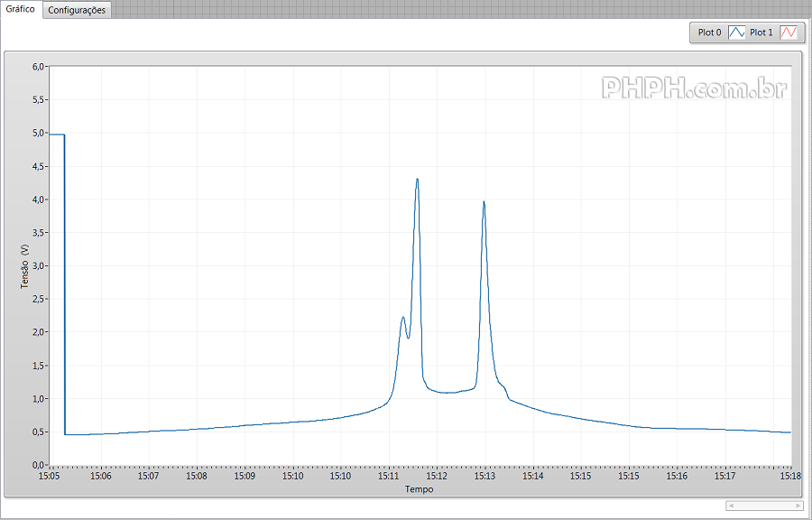Screen dimensions: 812x520
Task: Click the Plot 1 legend label
Action: tap(761, 32)
